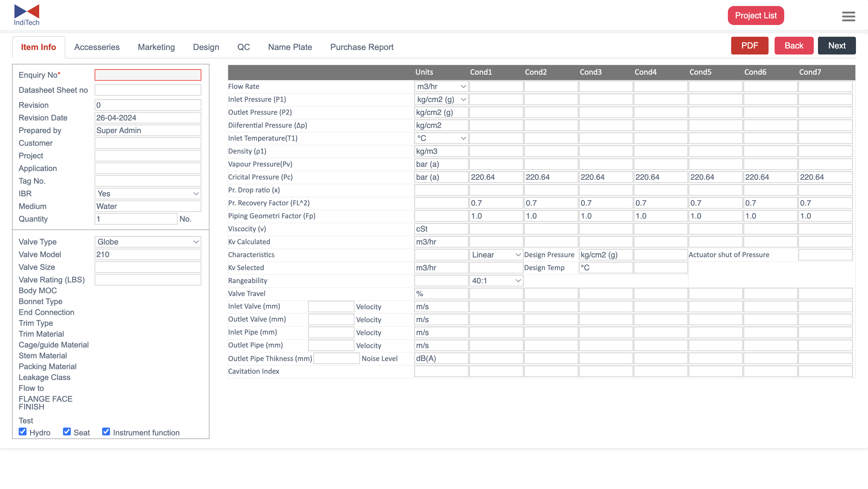Switch to the Accesseries tab
This screenshot has height=489, width=868.
pyautogui.click(x=97, y=47)
